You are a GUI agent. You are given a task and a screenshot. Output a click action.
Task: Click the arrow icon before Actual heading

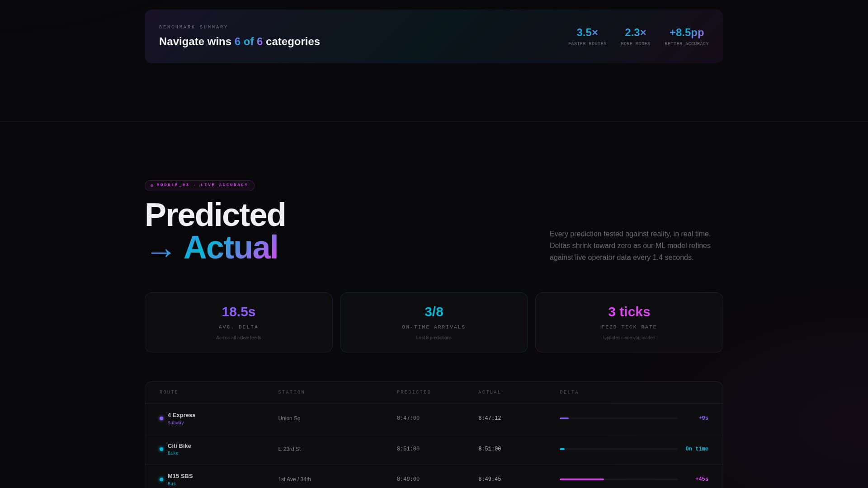click(161, 253)
